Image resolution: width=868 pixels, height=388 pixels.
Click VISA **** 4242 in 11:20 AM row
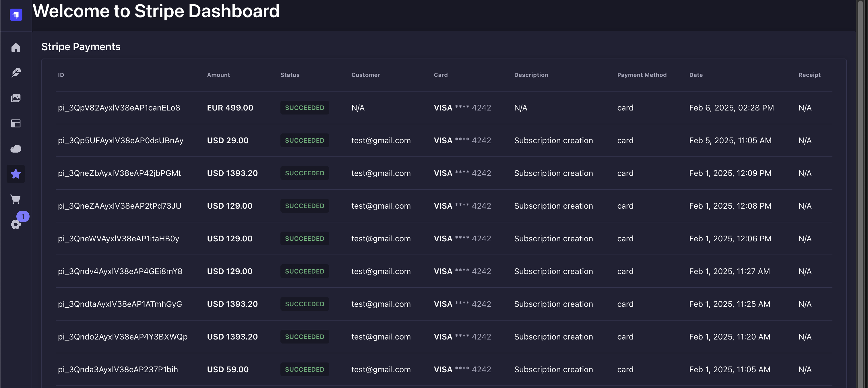(462, 336)
